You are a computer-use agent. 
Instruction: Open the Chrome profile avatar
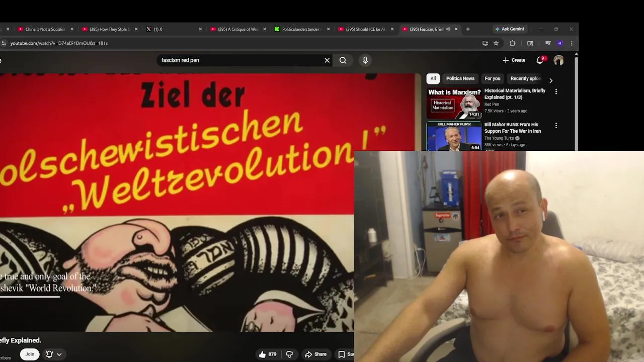click(559, 43)
